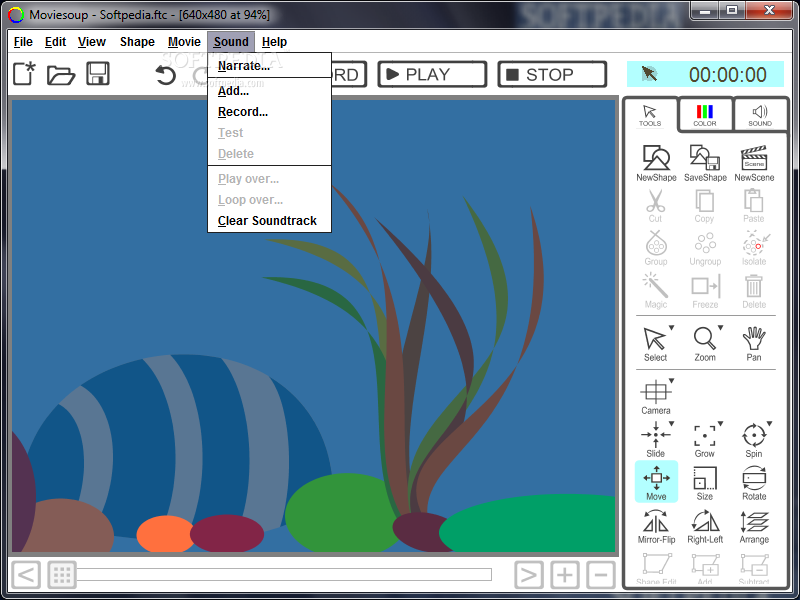Open a file with the folder icon
The height and width of the screenshot is (600, 800).
tap(61, 74)
